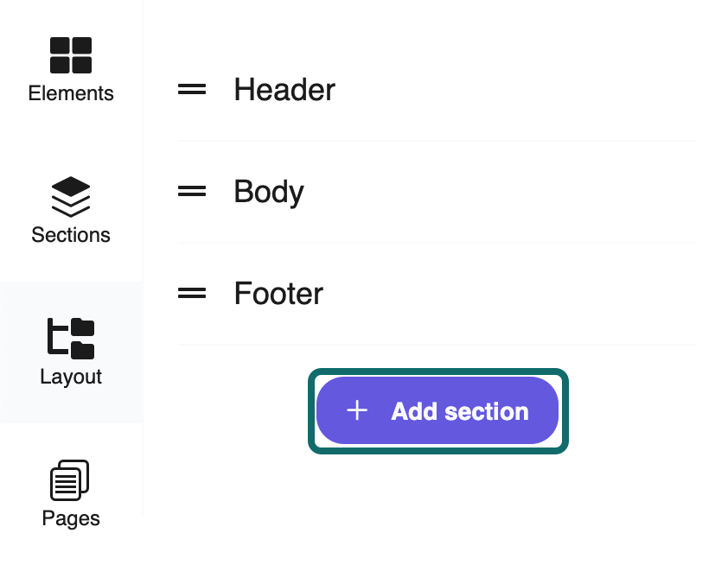
Task: Select the Footer section name
Action: 278,294
